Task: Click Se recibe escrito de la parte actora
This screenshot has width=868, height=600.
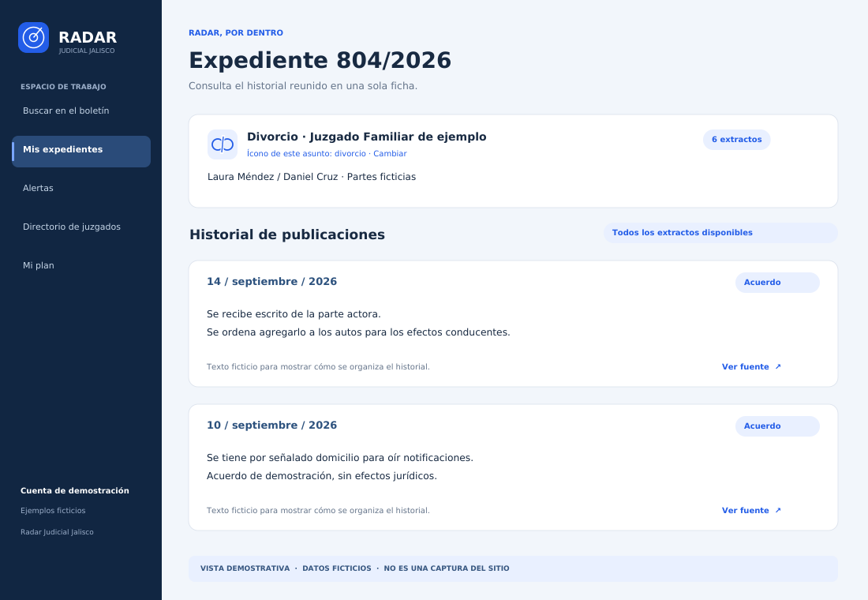Action: pos(294,314)
